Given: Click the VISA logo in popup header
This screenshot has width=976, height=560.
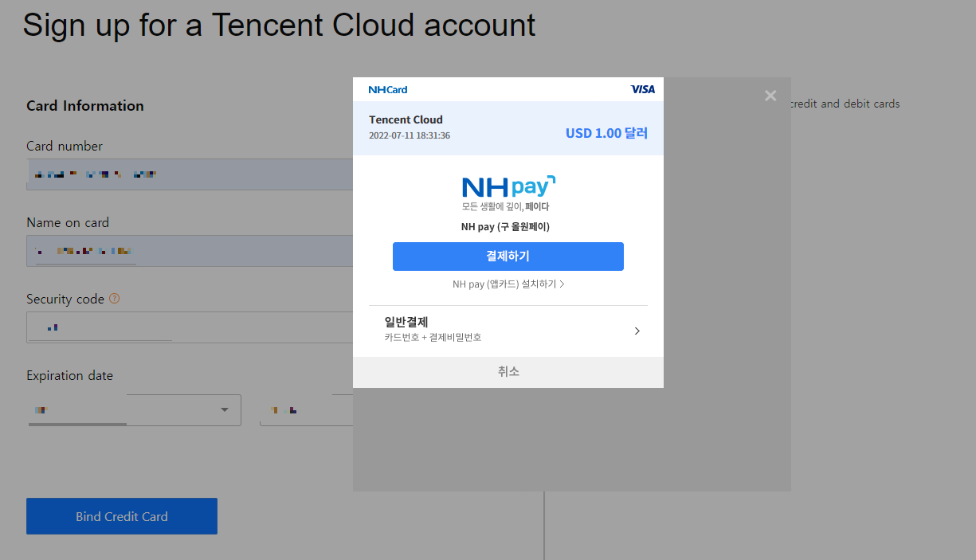Looking at the screenshot, I should pyautogui.click(x=642, y=89).
